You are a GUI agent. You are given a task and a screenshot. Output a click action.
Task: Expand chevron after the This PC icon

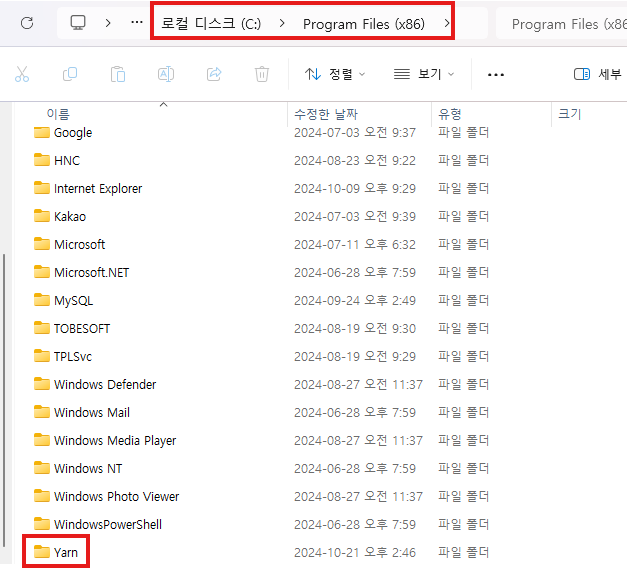tap(108, 23)
